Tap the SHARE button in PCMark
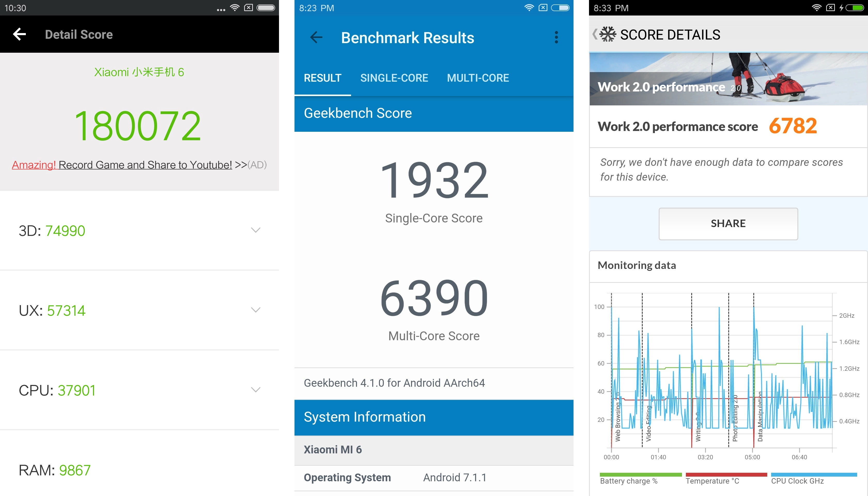This screenshot has width=868, height=496. coord(728,223)
